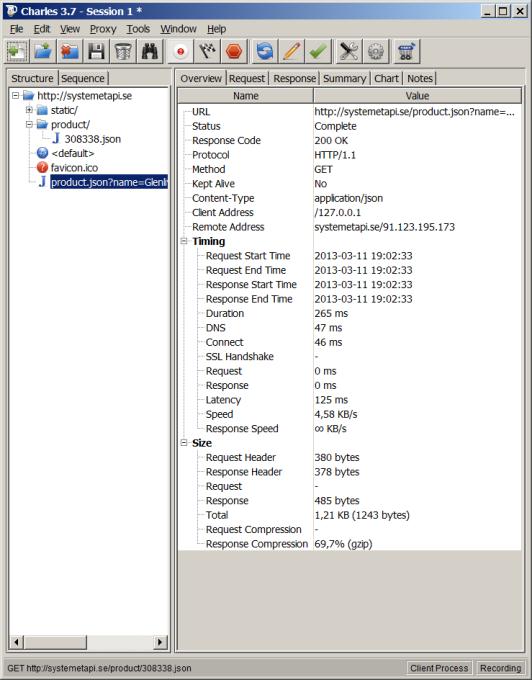Click the Close Session icon
The height and width of the screenshot is (680, 532).
point(70,52)
